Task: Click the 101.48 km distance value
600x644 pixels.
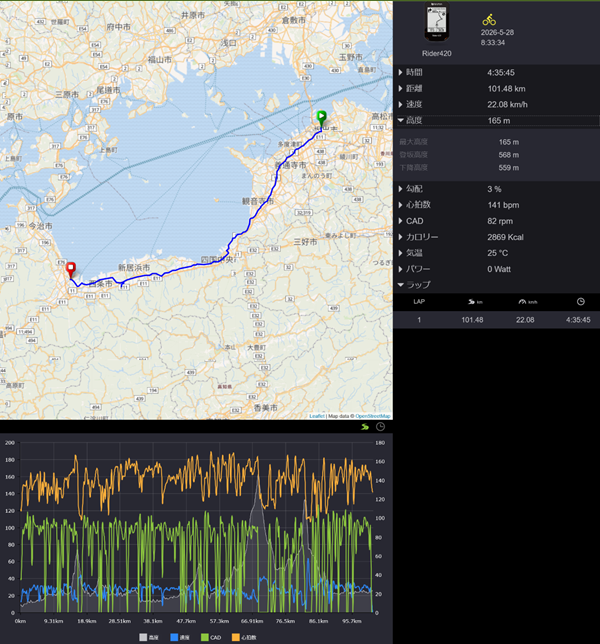Action: click(x=506, y=89)
